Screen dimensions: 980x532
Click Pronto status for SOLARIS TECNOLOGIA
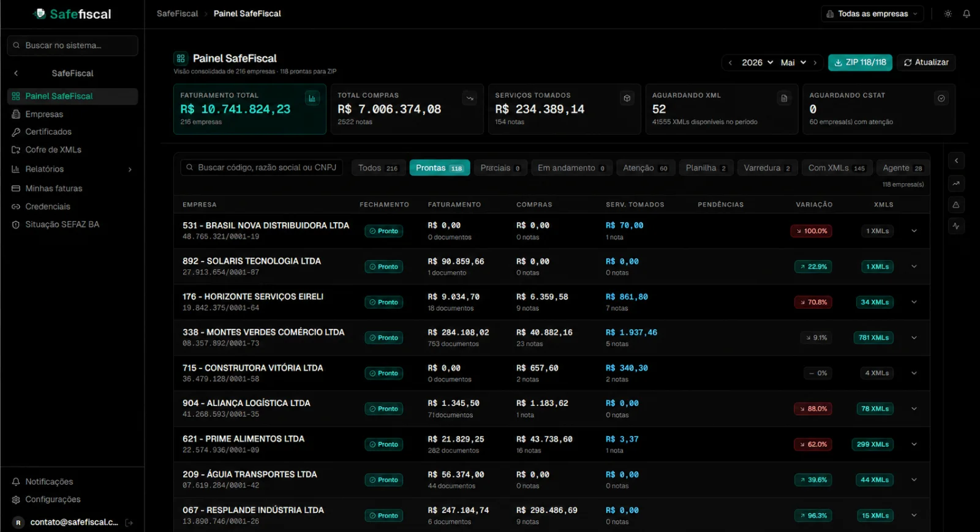click(384, 266)
